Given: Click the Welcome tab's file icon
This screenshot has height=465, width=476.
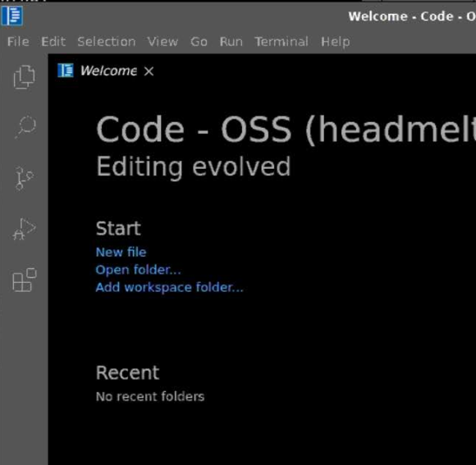Looking at the screenshot, I should (66, 71).
